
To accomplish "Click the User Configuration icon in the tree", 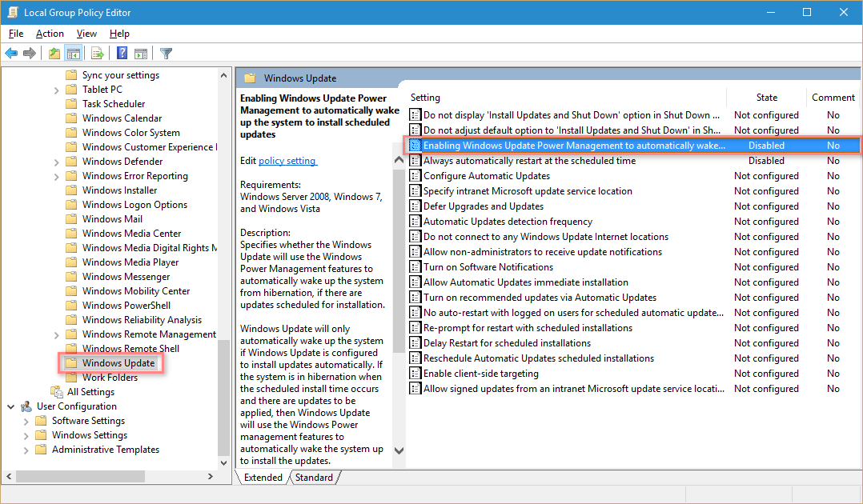I will tap(26, 406).
